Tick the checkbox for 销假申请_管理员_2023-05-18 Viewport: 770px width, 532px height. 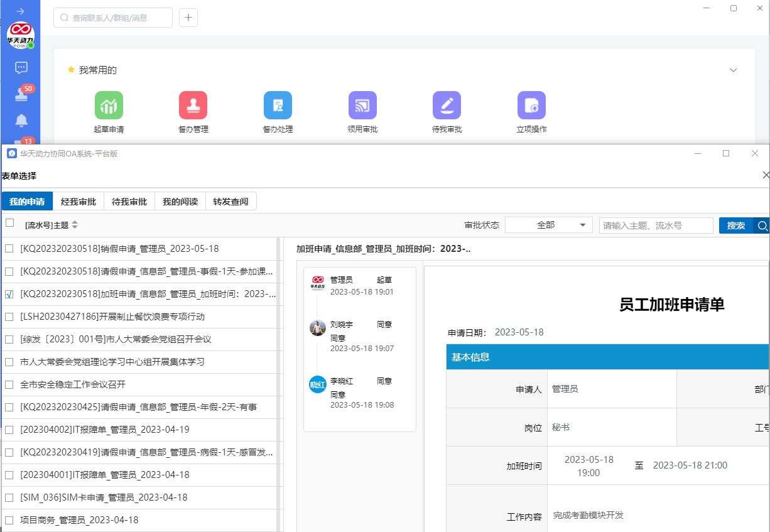[x=9, y=249]
